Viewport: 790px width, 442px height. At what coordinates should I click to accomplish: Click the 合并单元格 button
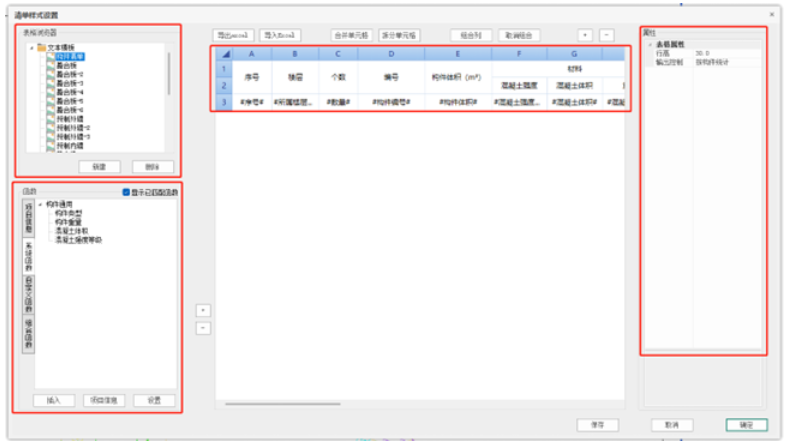point(351,35)
